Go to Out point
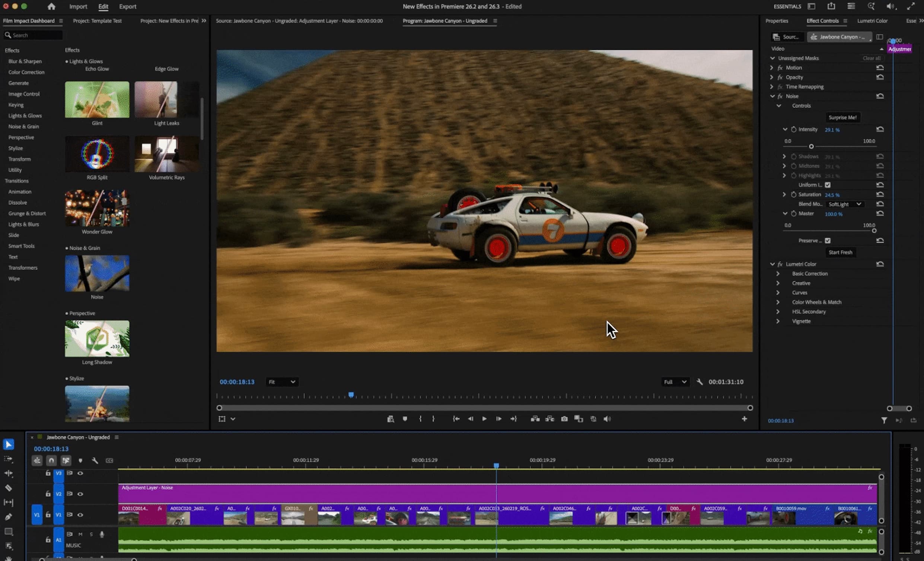The width and height of the screenshot is (924, 561). [513, 419]
